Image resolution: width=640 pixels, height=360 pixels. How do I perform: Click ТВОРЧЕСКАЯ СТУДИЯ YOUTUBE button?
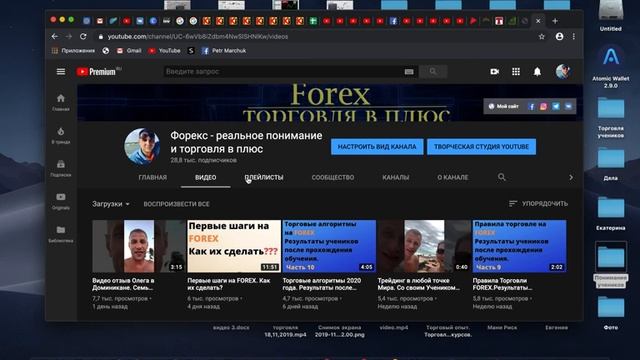pyautogui.click(x=481, y=147)
